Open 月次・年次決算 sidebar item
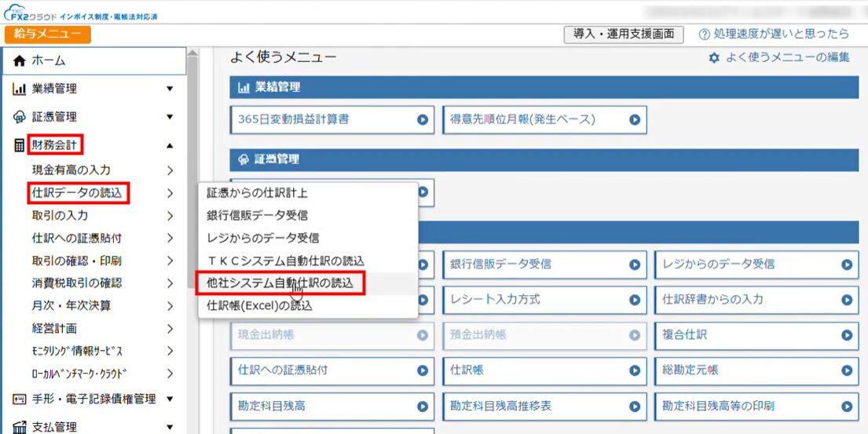The height and width of the screenshot is (434, 868). click(71, 306)
